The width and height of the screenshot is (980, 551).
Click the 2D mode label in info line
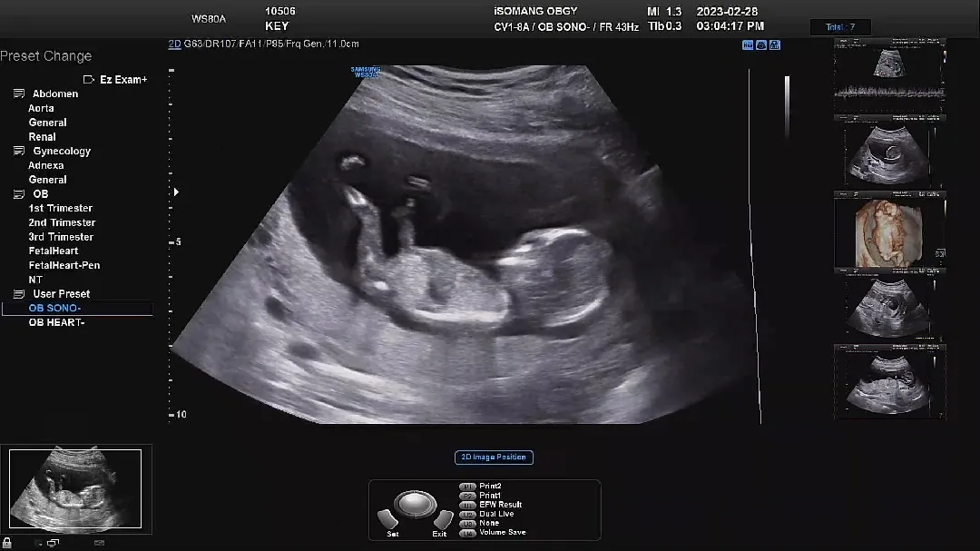(174, 44)
